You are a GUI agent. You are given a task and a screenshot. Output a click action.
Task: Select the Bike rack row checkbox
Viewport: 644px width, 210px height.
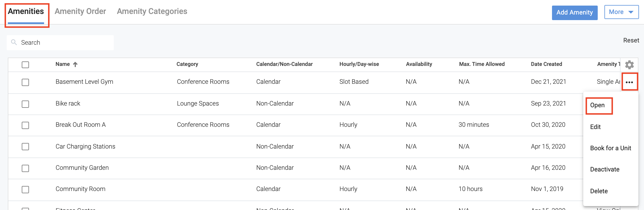(x=25, y=104)
